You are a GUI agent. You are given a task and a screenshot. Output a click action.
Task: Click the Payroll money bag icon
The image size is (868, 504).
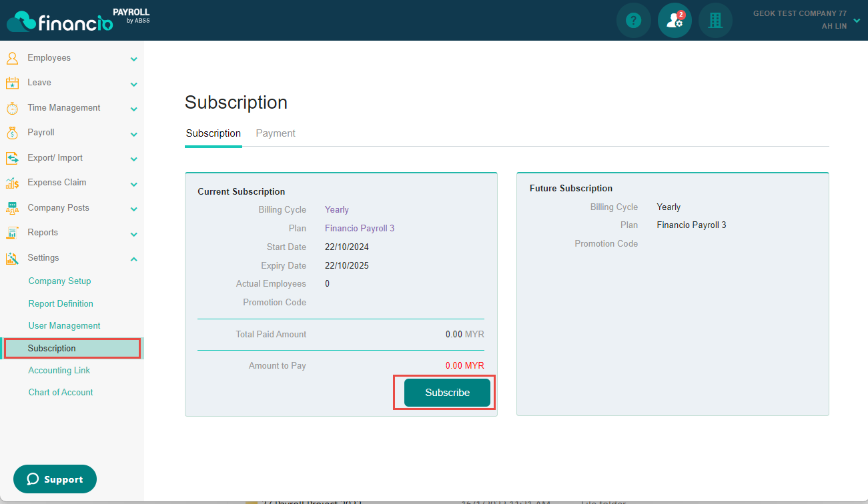pyautogui.click(x=12, y=133)
